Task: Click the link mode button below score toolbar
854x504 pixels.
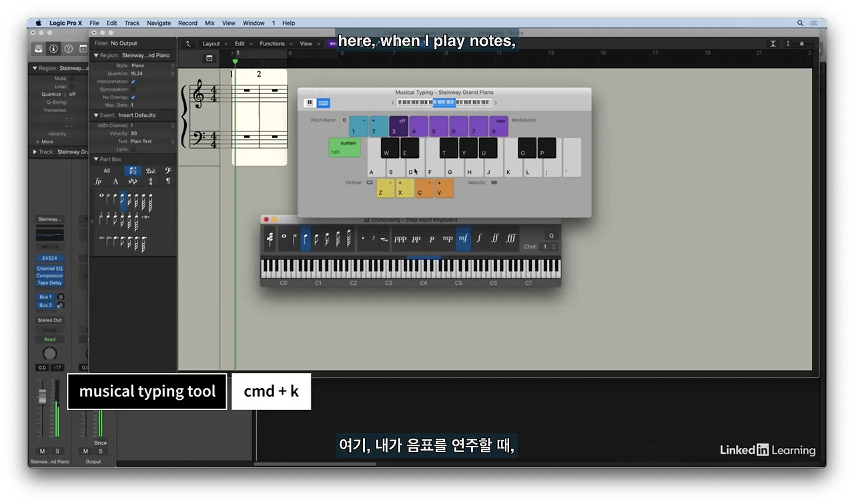Action: coord(209,59)
